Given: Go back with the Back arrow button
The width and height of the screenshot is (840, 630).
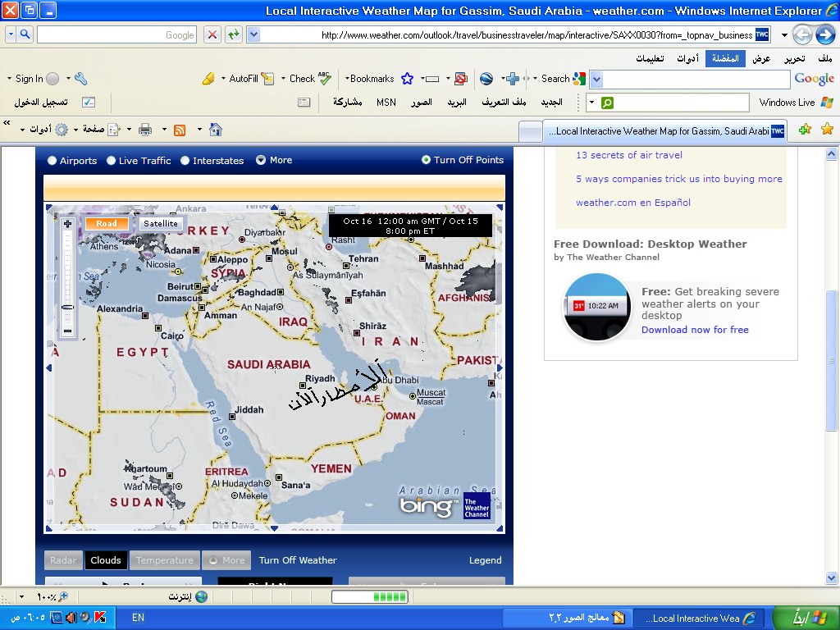Looking at the screenshot, I should tap(802, 35).
